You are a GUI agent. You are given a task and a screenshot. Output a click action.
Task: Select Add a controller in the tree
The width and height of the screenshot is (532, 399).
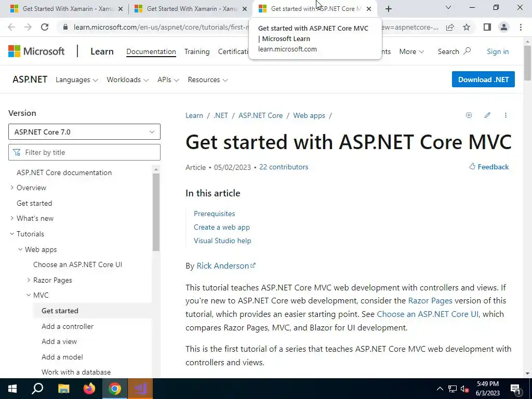click(x=68, y=326)
